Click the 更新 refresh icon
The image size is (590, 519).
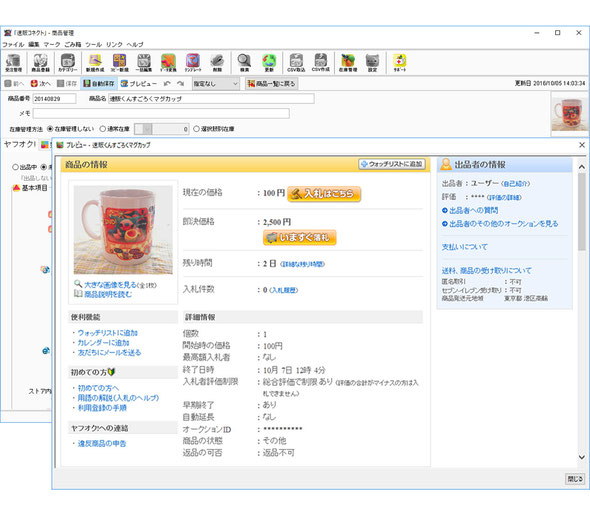coord(269,63)
